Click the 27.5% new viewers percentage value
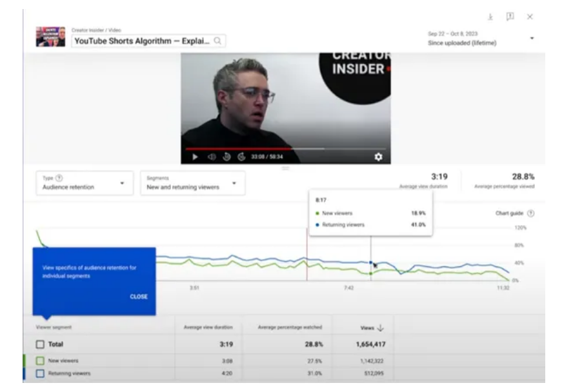 315,361
